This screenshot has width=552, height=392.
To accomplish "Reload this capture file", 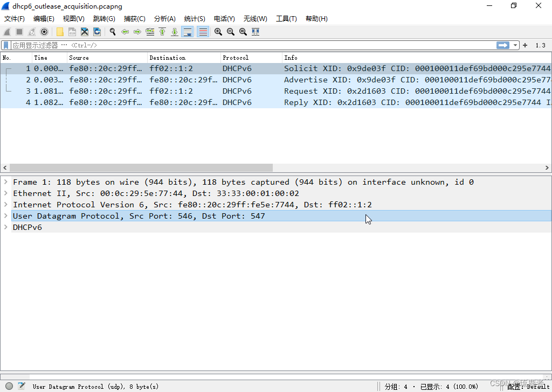I will (x=97, y=32).
